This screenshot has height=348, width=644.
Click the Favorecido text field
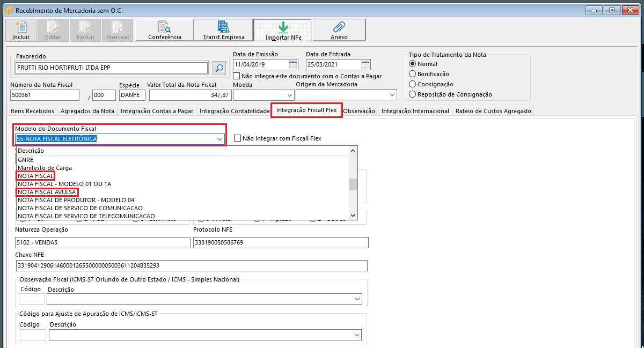click(x=112, y=68)
